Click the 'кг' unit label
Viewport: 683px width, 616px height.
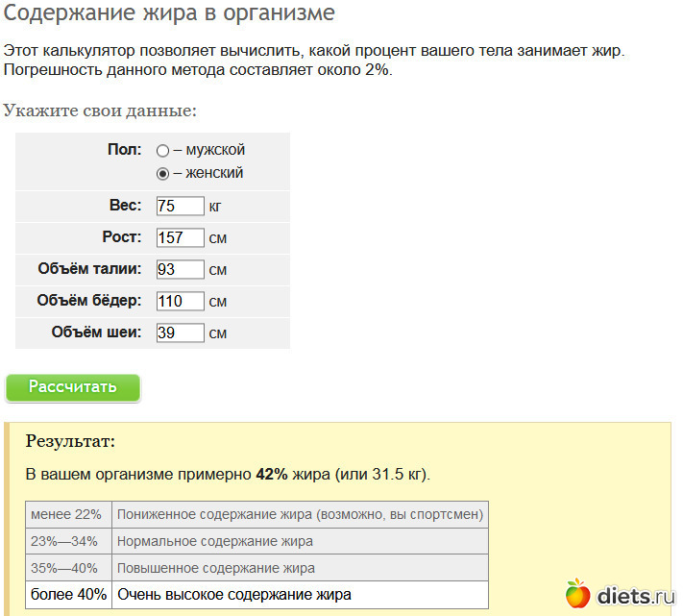tap(215, 207)
